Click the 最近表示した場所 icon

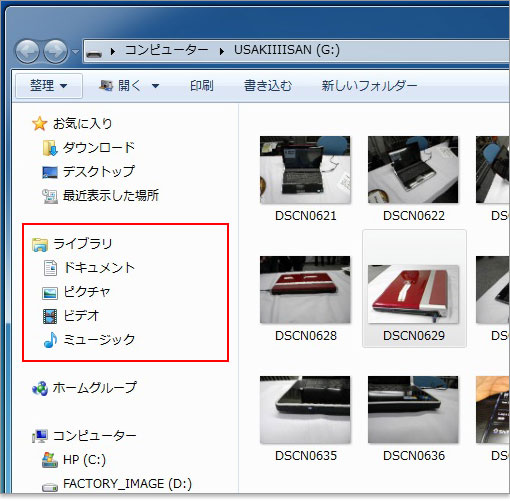(50, 196)
